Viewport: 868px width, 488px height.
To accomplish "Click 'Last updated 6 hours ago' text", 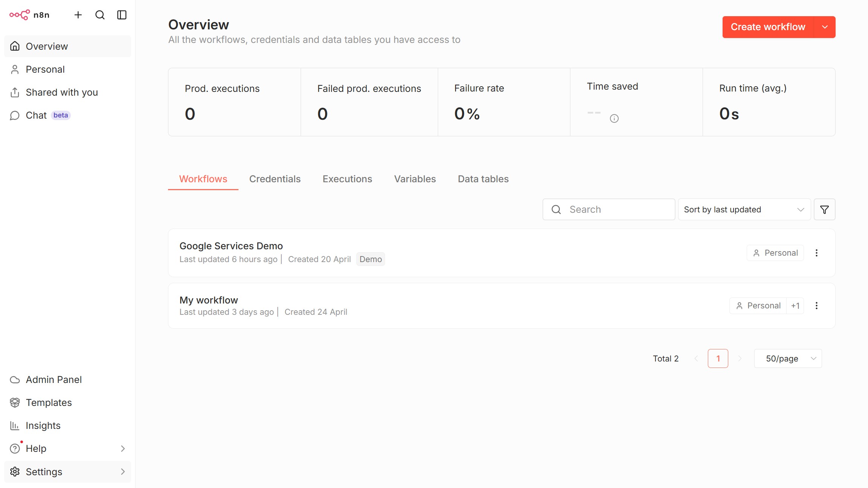I will coord(228,259).
